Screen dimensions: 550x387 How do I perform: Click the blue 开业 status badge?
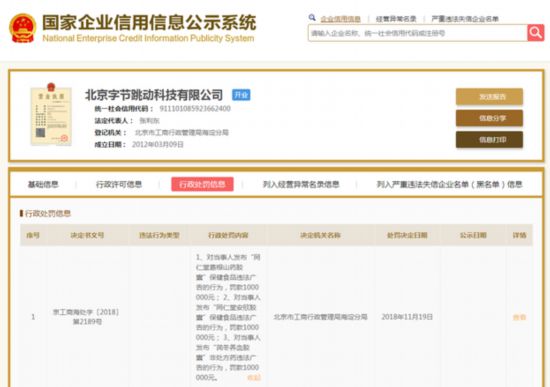point(241,95)
